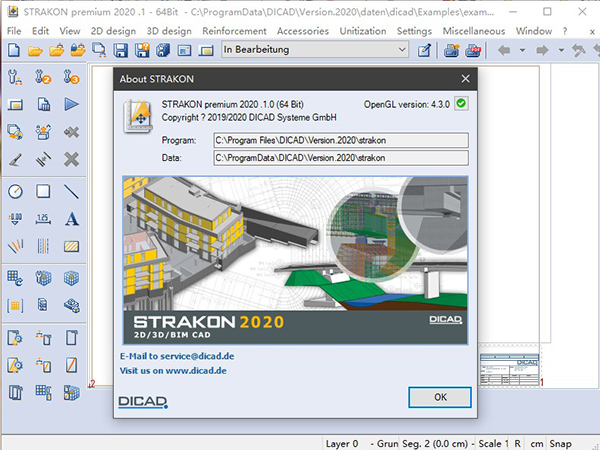Select the 1.25 dimension line tool
Image resolution: width=600 pixels, height=450 pixels.
(43, 219)
